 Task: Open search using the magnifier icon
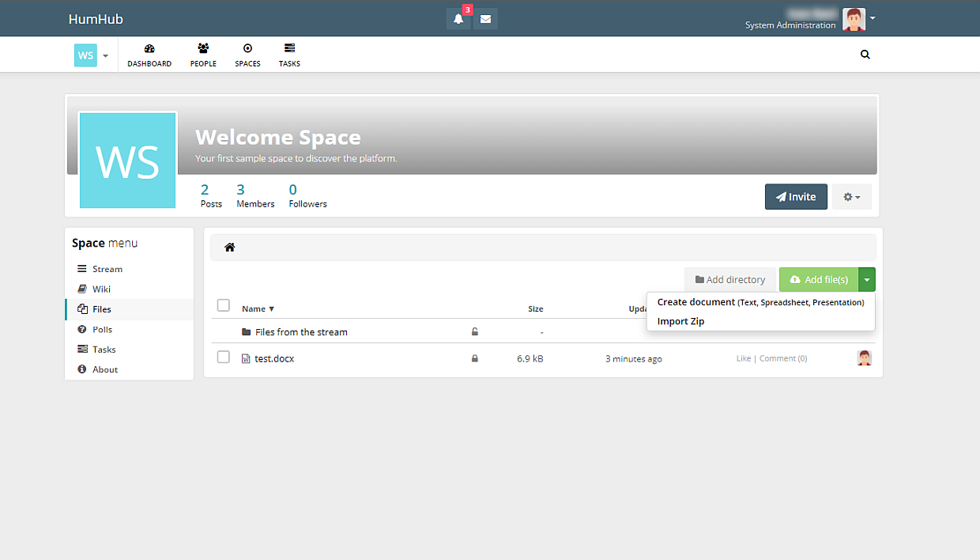[x=865, y=54]
